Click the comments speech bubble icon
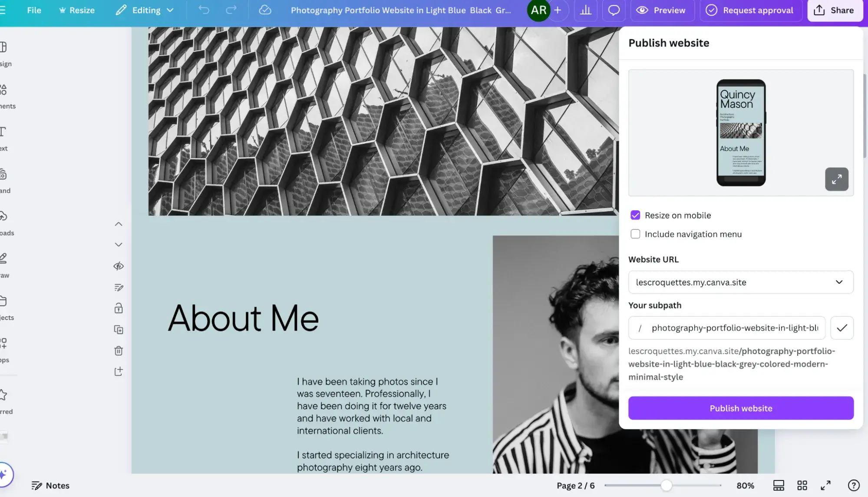868x497 pixels. 614,11
